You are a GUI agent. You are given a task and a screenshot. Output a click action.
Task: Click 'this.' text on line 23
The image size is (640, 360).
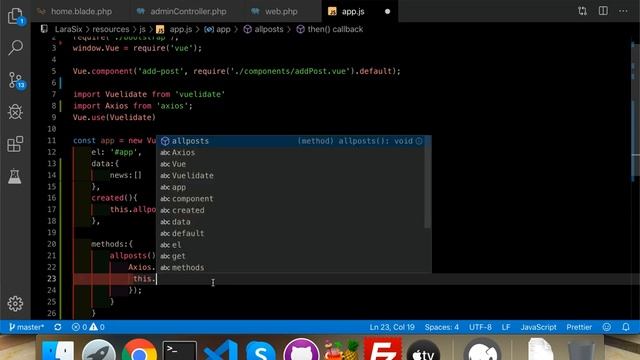(144, 279)
